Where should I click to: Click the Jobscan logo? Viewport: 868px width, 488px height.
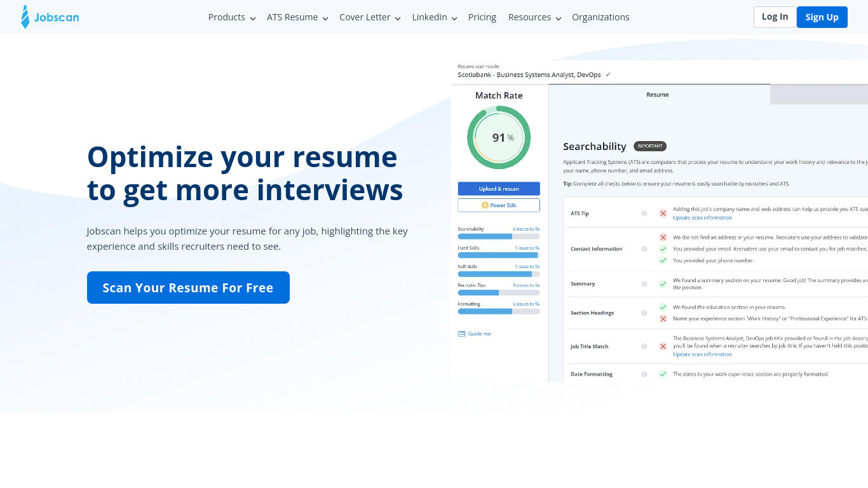50,17
